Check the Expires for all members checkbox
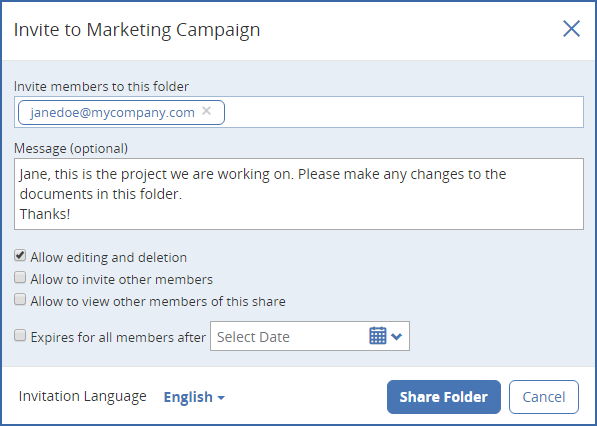Viewport: 597px width, 426px height. (20, 335)
